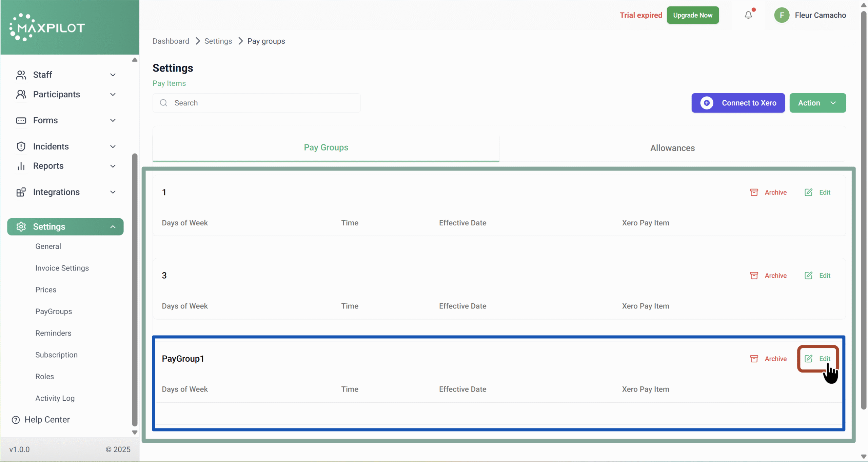868x462 pixels.
Task: Click the Integrations icon in the sidebar
Action: click(x=21, y=192)
